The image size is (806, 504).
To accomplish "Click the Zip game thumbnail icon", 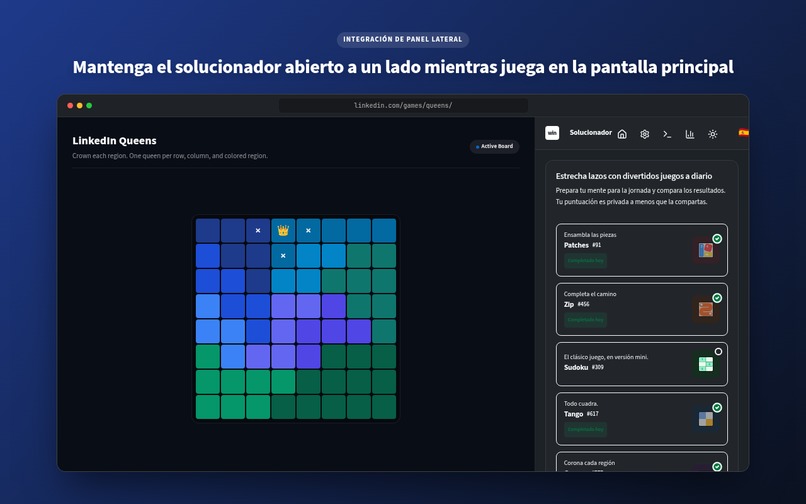I will coord(706,309).
